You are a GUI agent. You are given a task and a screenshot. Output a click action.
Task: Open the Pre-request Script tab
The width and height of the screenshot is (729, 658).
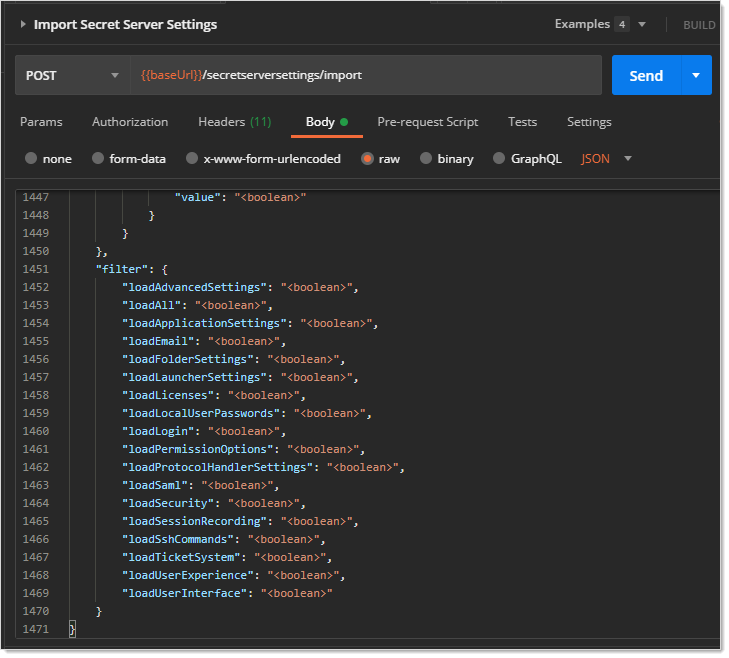click(427, 122)
